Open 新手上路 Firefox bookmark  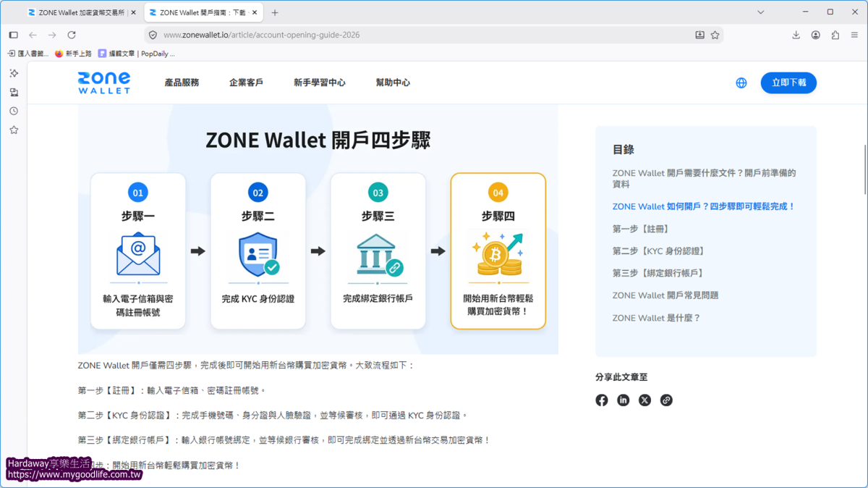coord(74,54)
